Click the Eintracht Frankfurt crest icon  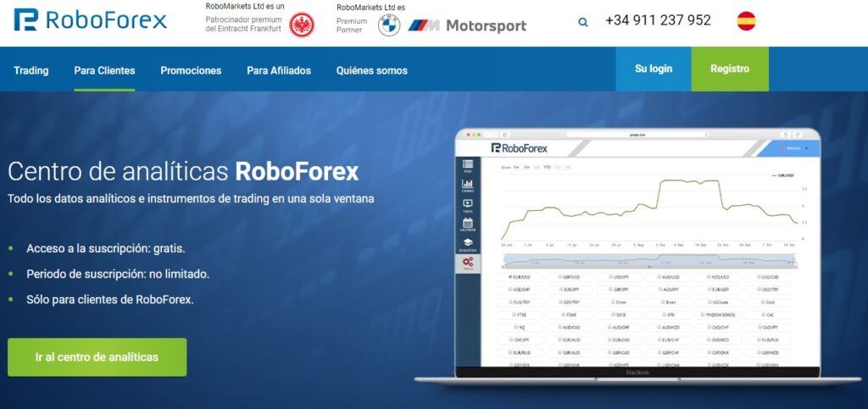click(302, 25)
